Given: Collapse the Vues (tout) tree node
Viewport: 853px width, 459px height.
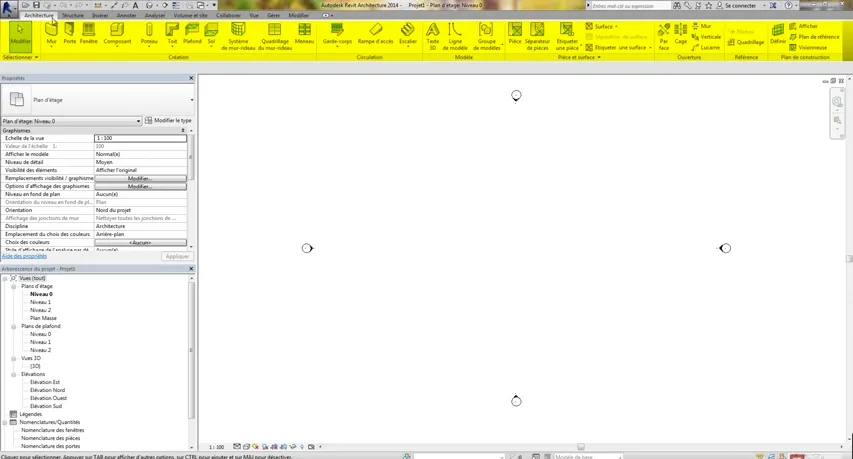Looking at the screenshot, I should point(5,278).
